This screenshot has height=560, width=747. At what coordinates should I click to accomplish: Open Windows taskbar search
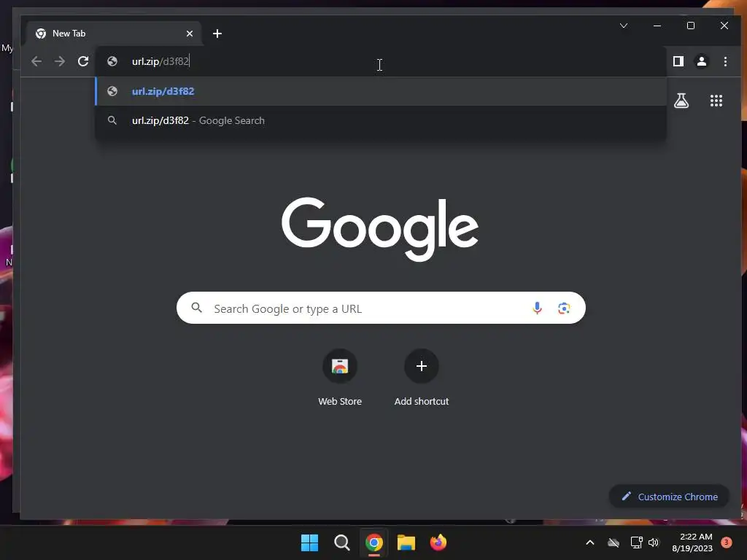(341, 542)
